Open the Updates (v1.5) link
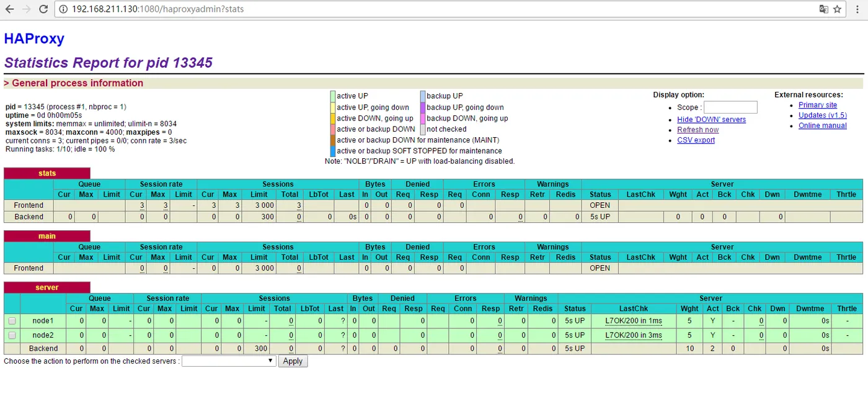Image resolution: width=868 pixels, height=409 pixels. pyautogui.click(x=822, y=115)
